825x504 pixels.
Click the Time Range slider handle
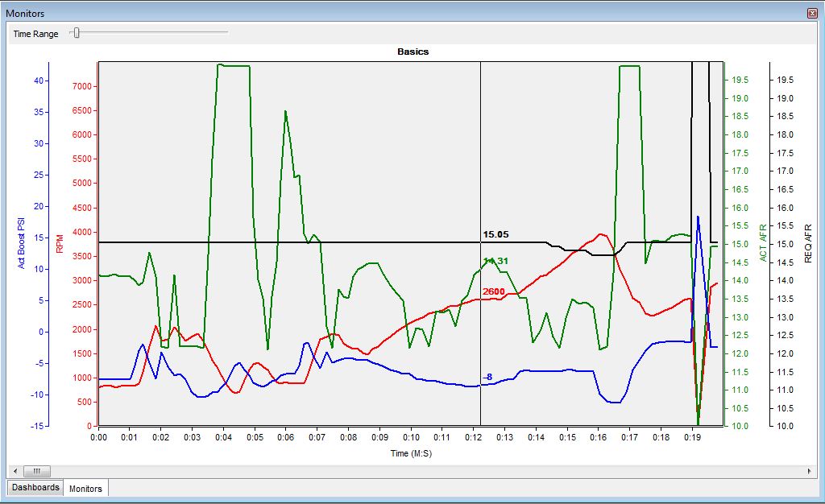76,33
